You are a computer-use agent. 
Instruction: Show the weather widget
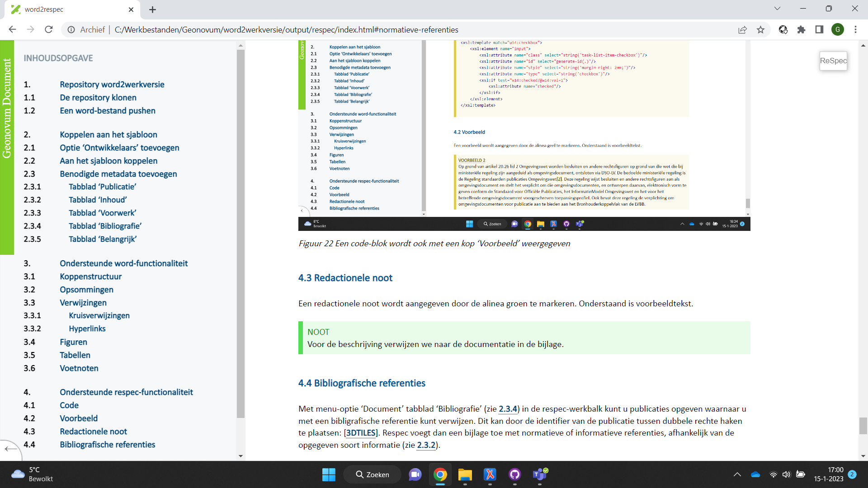tap(32, 474)
